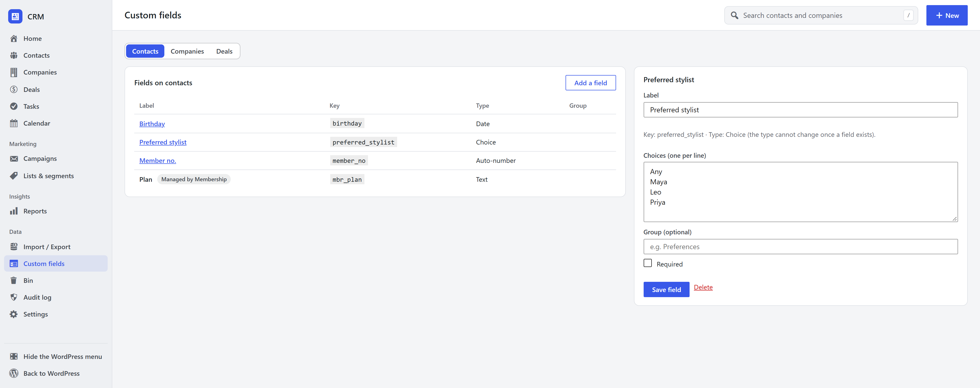Screen dimensions: 980x388
Task: Click the CRM logo icon
Action: coord(15,16)
